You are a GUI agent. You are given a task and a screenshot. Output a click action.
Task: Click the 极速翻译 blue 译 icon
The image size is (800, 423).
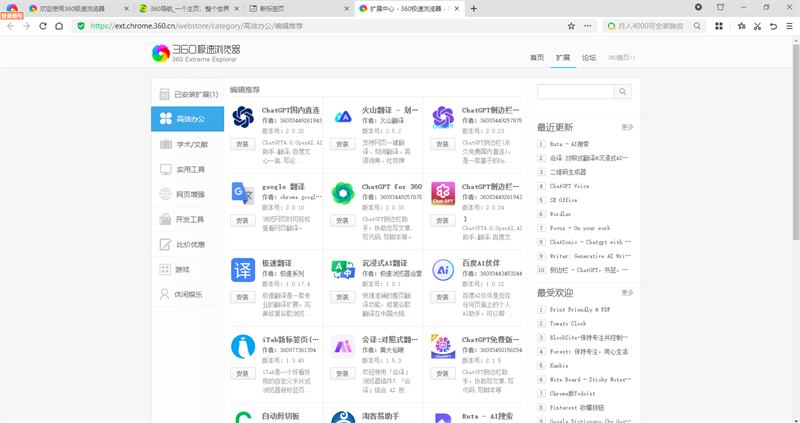click(x=243, y=270)
